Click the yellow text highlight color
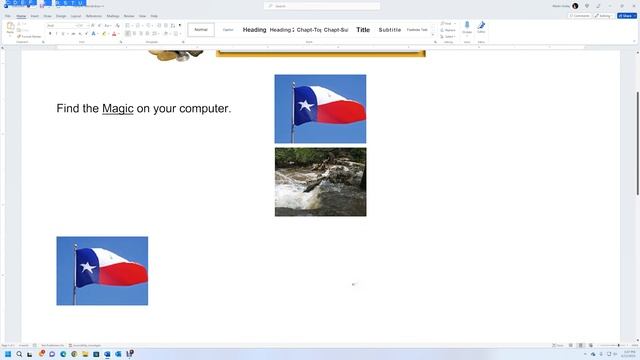640x360 pixels. point(104,33)
